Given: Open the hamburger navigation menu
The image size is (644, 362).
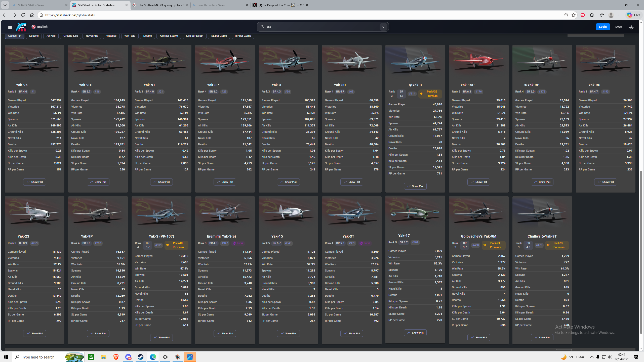Looking at the screenshot, I should pos(10,27).
